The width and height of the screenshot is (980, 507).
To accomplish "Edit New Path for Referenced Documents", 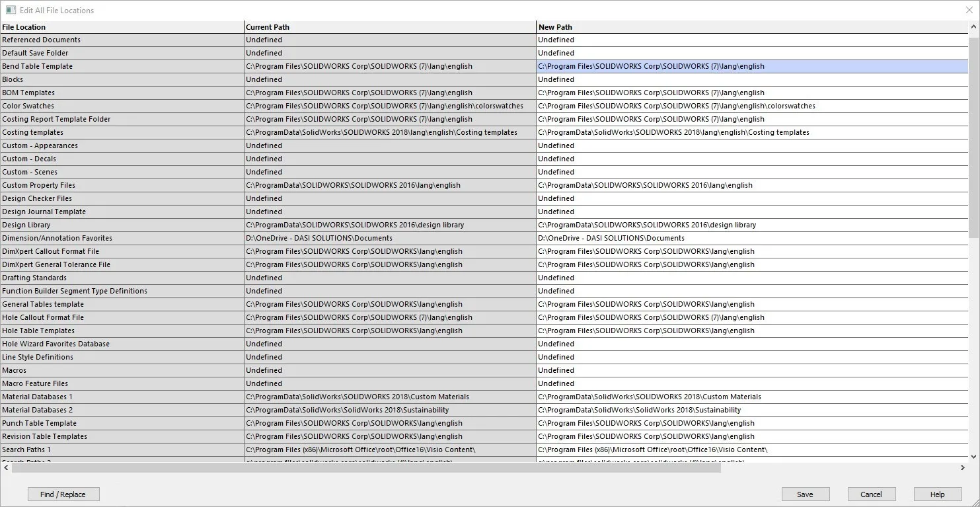I will (x=752, y=40).
